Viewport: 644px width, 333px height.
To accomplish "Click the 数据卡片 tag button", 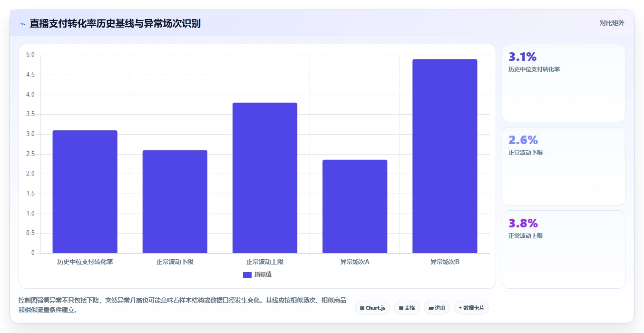I will coord(471,308).
